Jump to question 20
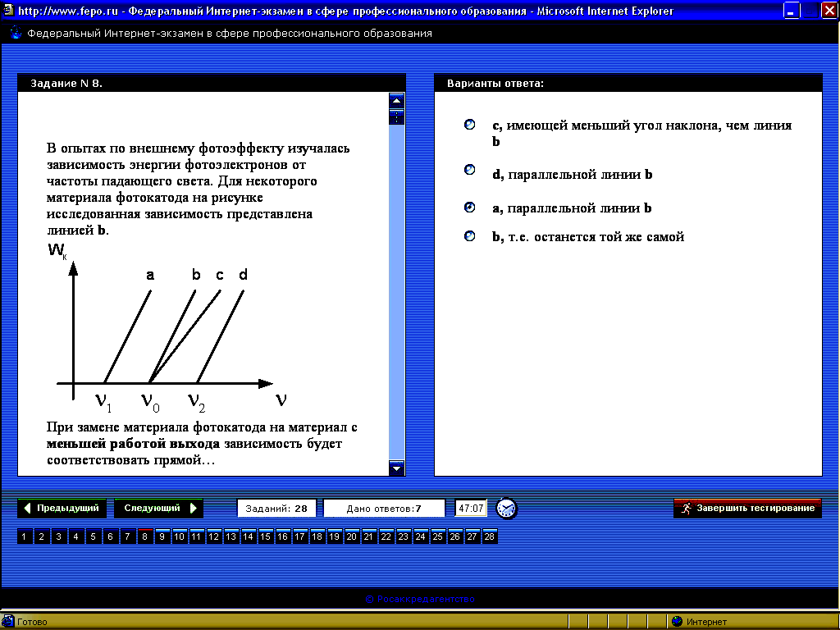The width and height of the screenshot is (840, 630). (x=351, y=536)
